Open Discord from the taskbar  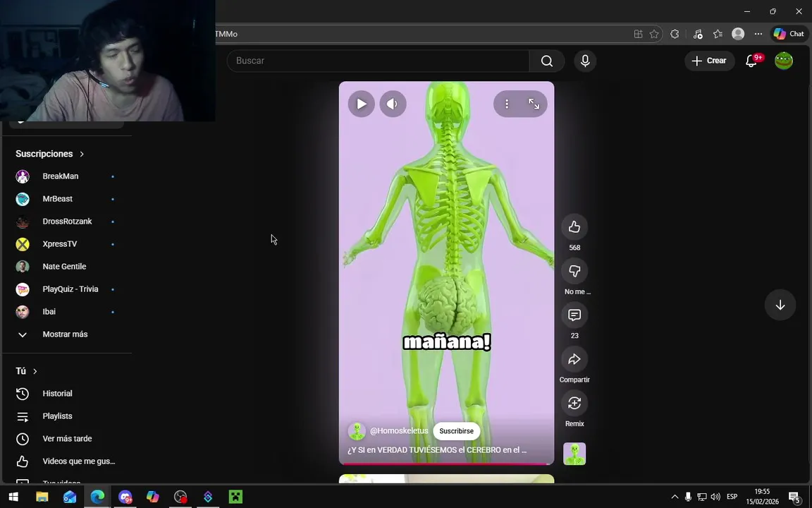(x=125, y=497)
